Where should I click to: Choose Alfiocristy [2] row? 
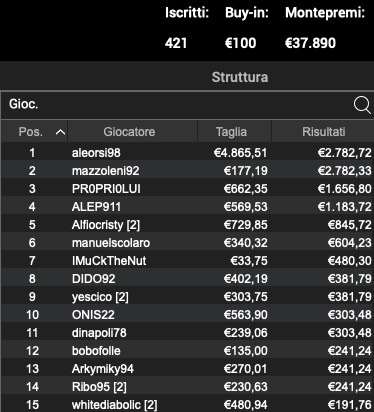(187, 225)
